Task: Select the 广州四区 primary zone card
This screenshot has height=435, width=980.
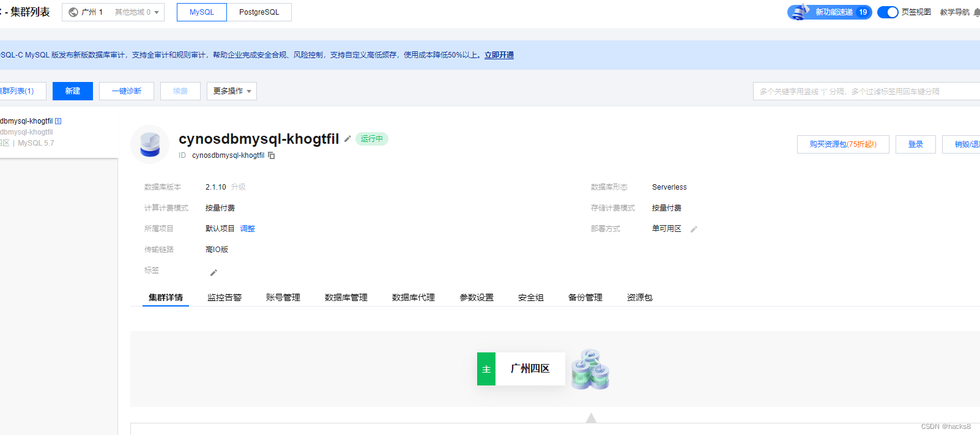Action: click(x=521, y=369)
